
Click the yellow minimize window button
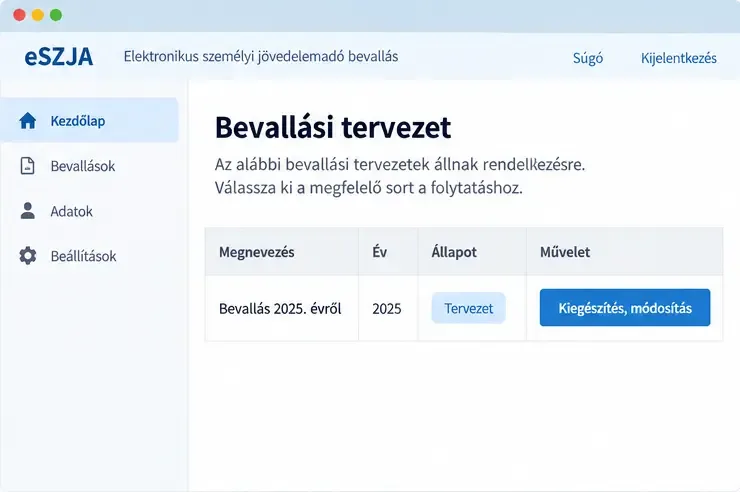pos(38,15)
